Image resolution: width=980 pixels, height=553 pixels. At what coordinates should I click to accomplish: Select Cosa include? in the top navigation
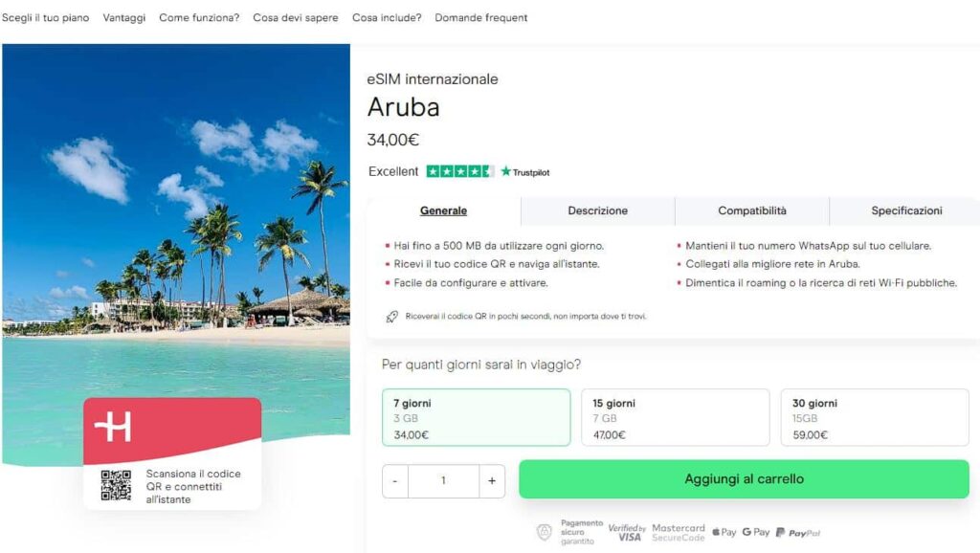click(387, 17)
